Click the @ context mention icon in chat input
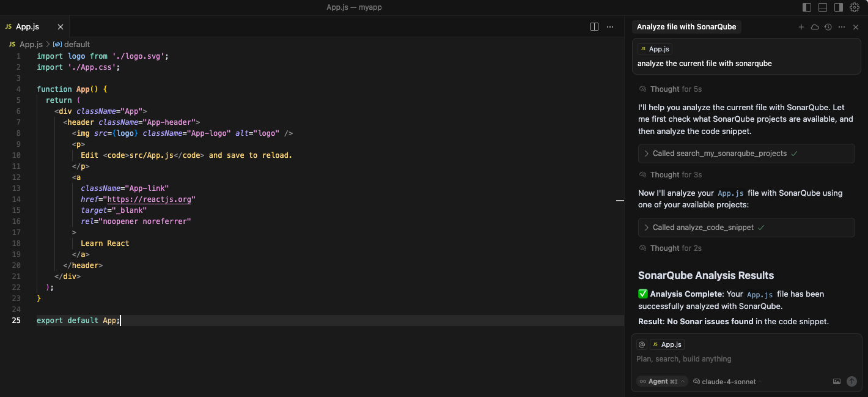 [x=642, y=344]
